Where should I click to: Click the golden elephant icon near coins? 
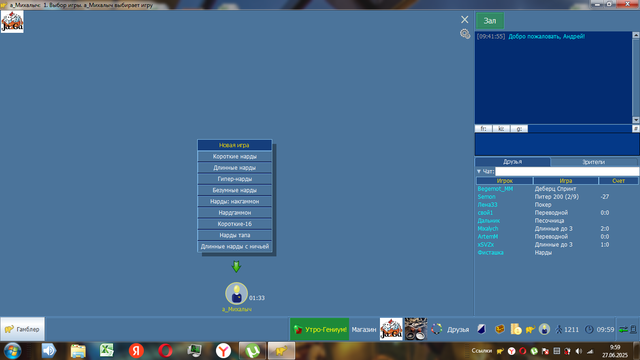530,329
